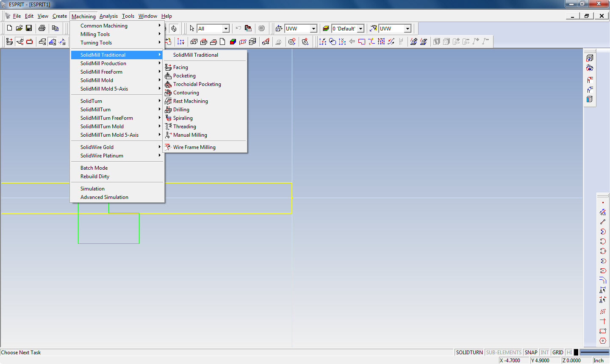Open the 0 'Default' layer dropdown
Image resolution: width=610 pixels, height=364 pixels.
(x=360, y=28)
